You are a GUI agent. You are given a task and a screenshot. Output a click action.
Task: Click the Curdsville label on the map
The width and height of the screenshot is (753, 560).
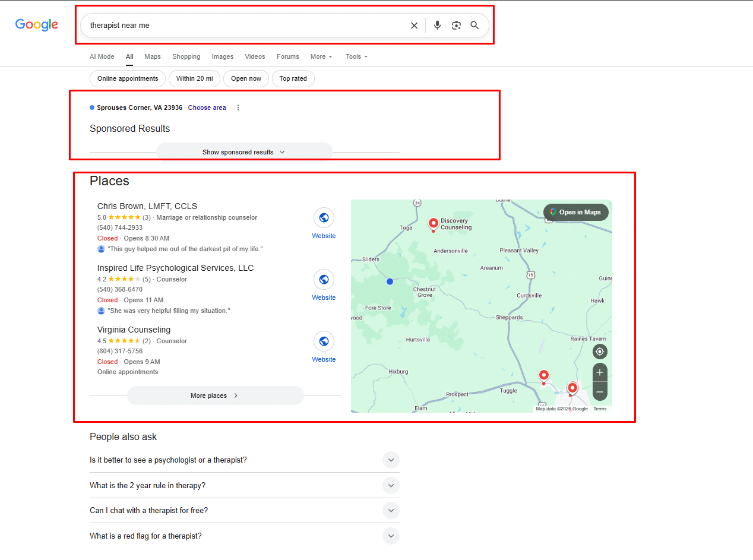point(529,295)
